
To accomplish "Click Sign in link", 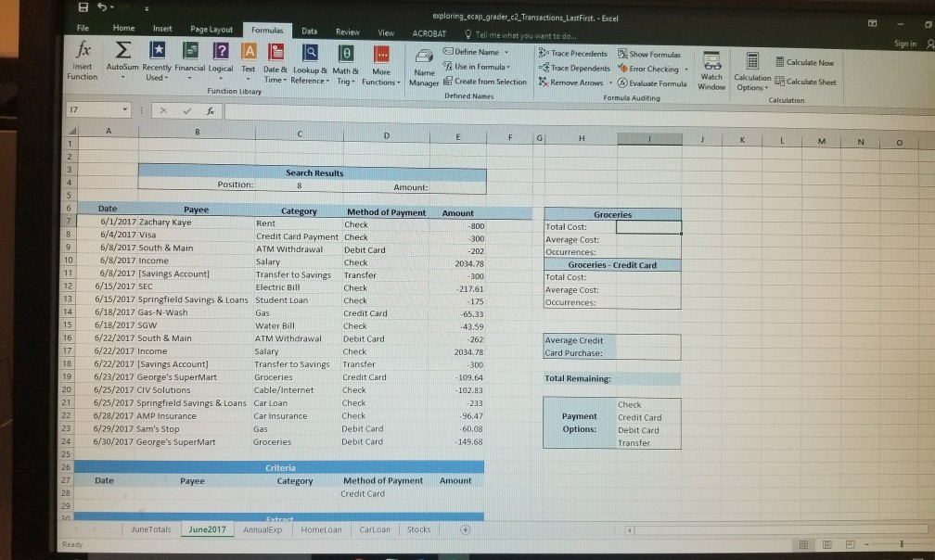I will [904, 44].
